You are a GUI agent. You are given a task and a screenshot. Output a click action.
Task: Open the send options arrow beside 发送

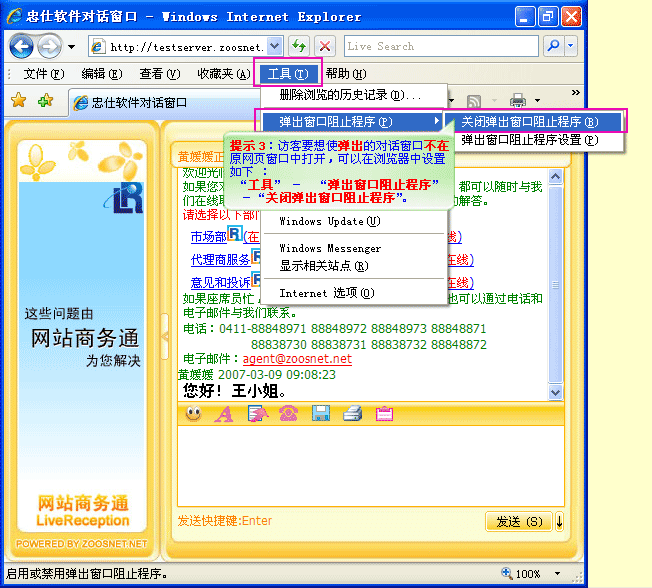pos(559,521)
